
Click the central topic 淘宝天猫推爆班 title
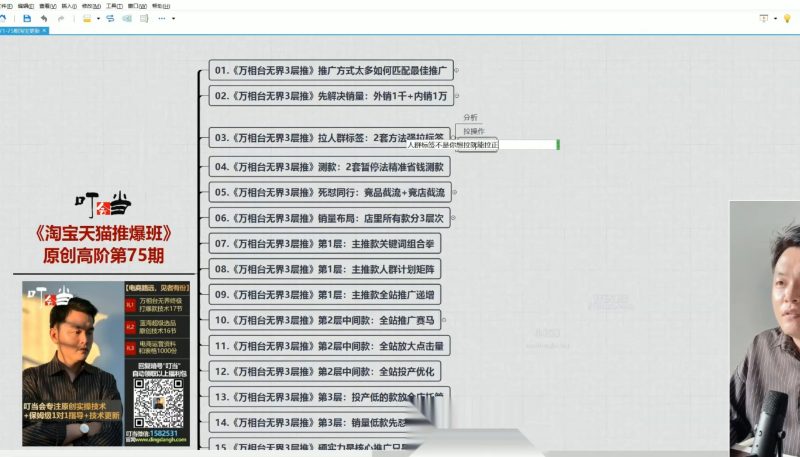point(103,234)
